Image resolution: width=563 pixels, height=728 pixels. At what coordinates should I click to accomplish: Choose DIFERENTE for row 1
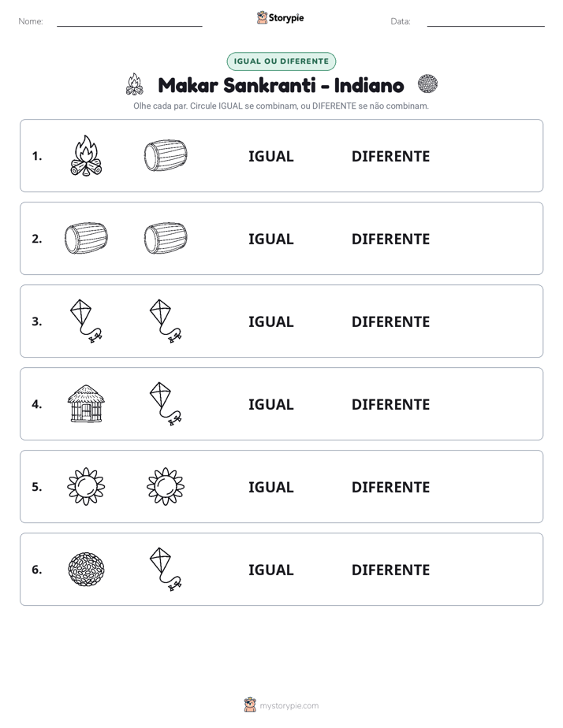(x=390, y=157)
